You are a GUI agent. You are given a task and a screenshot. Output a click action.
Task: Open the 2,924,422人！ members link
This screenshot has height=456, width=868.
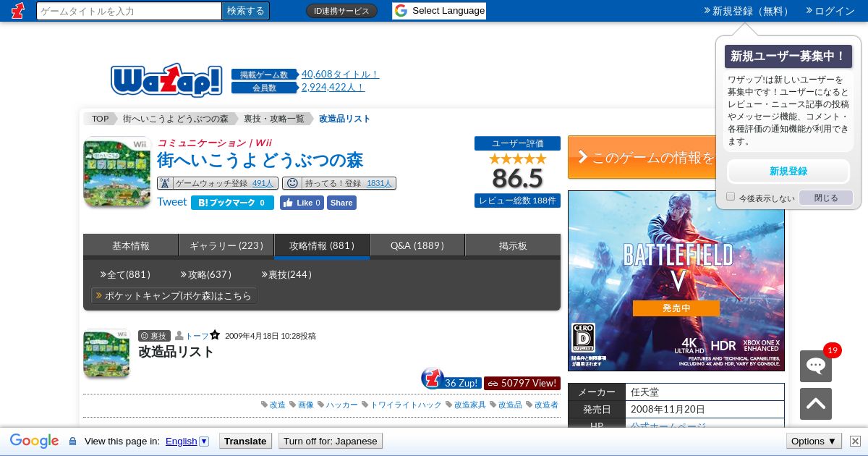333,87
